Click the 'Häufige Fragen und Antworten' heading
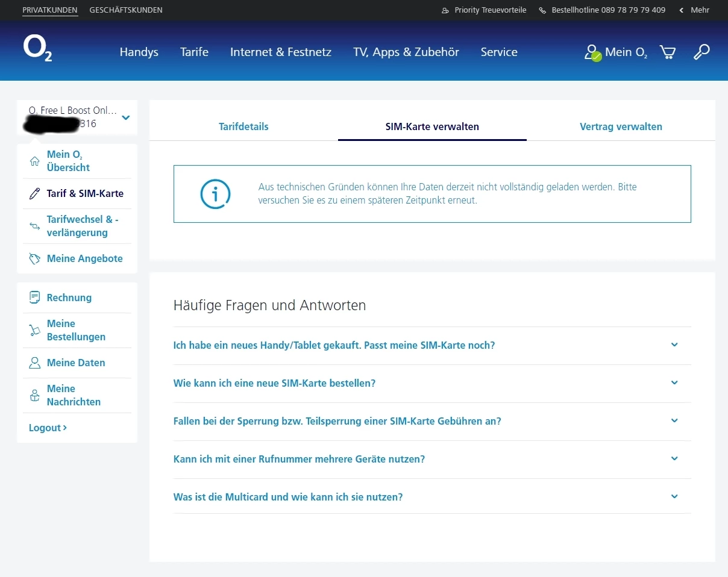This screenshot has width=728, height=577. (269, 305)
